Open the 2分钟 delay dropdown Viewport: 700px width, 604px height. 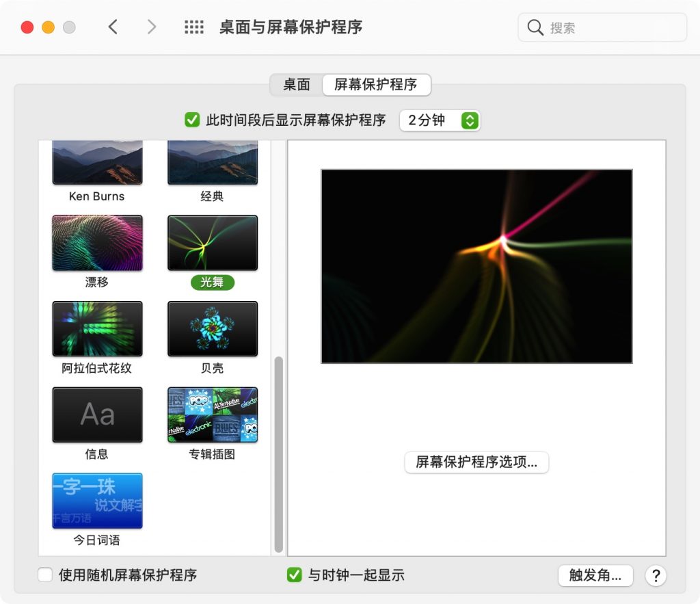440,120
